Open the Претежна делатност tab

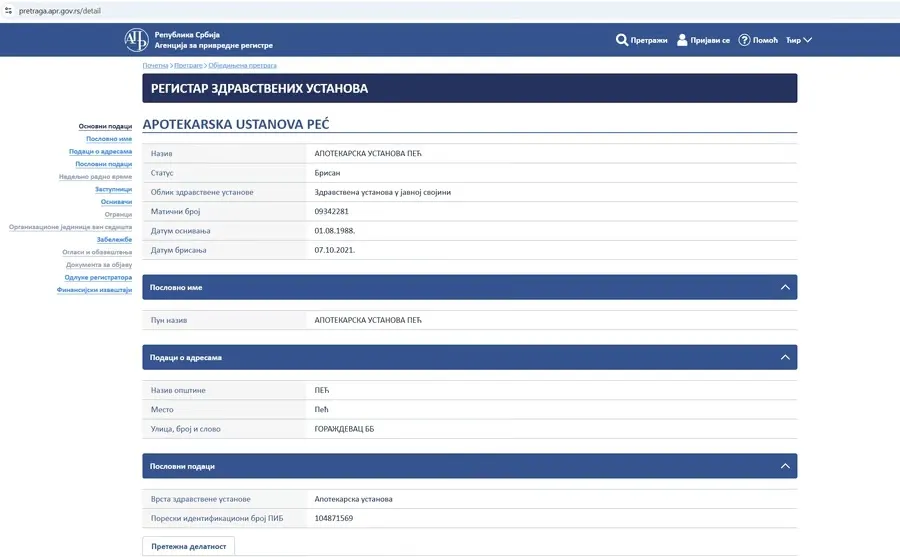(x=188, y=546)
